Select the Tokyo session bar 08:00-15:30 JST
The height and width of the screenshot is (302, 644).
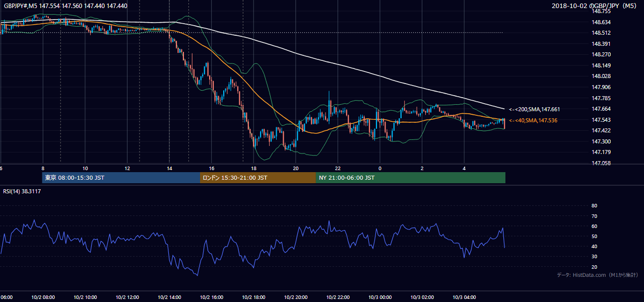pos(121,178)
